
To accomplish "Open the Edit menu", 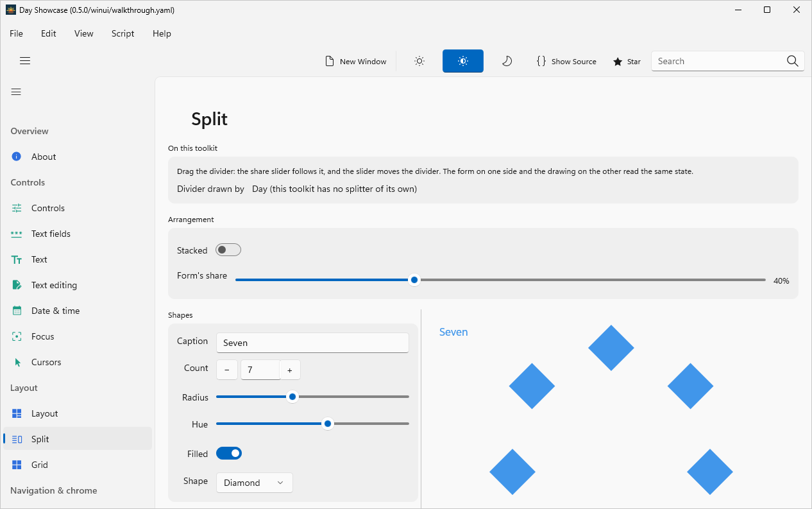I will 49,33.
